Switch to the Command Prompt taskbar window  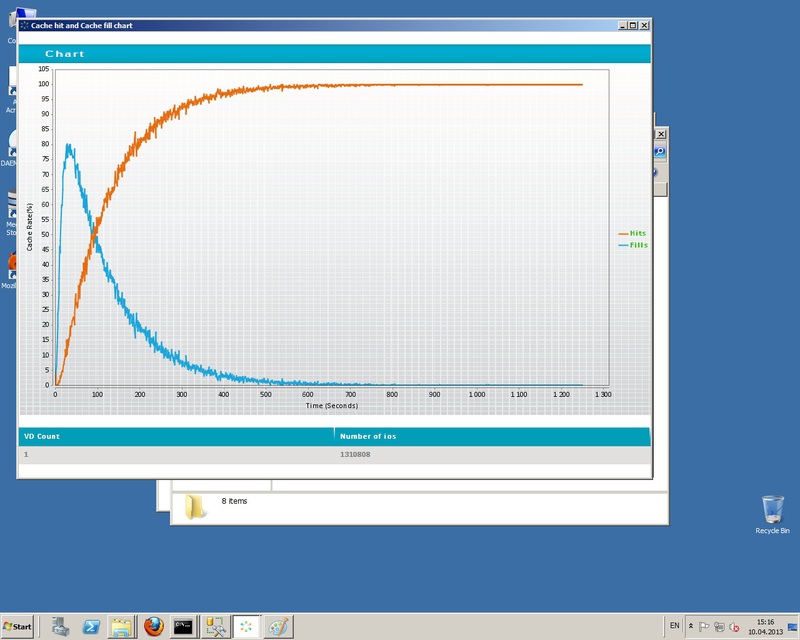tap(183, 626)
